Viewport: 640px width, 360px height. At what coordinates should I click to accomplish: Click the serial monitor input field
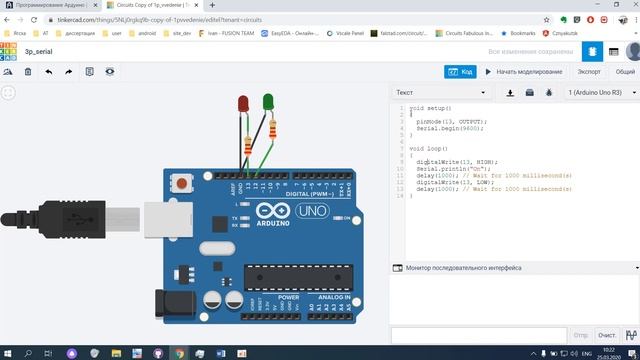(479, 336)
